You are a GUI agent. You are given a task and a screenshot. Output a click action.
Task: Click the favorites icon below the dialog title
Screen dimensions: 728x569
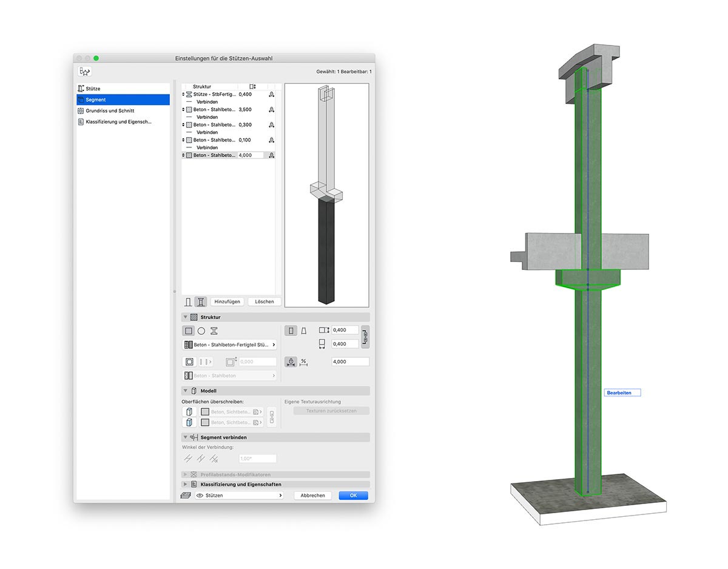(84, 72)
